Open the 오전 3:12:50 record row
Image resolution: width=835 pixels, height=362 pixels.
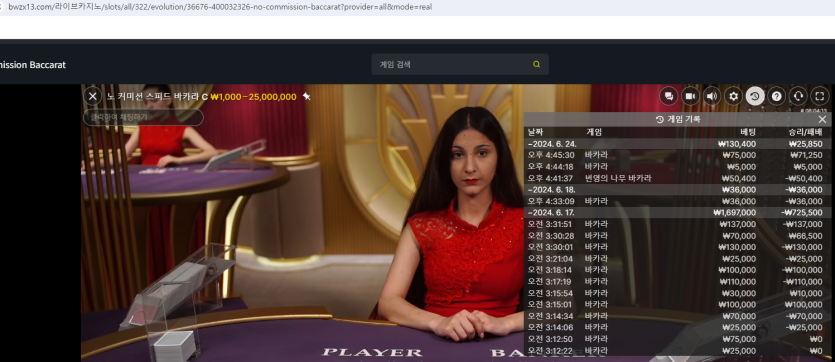pyautogui.click(x=677, y=339)
